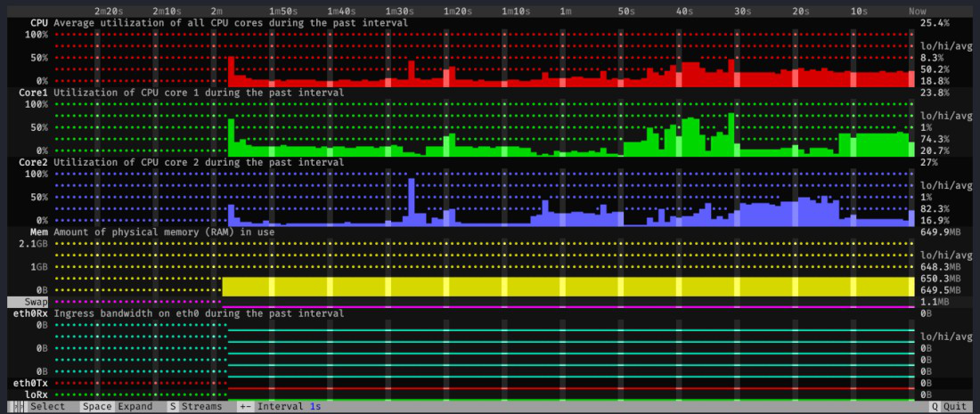Viewport: 980px width, 414px height.
Task: Click the S Streams shortcut in bottom bar
Action: tap(195, 407)
